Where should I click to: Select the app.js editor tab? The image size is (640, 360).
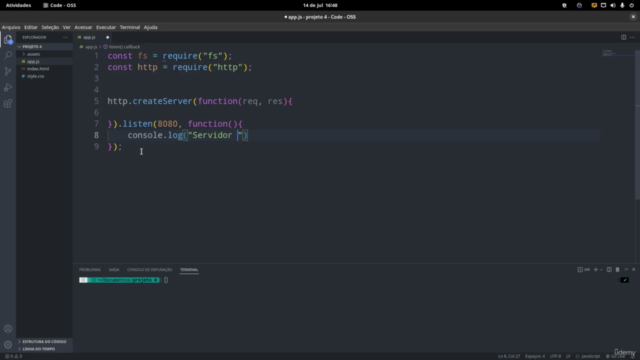[93, 37]
